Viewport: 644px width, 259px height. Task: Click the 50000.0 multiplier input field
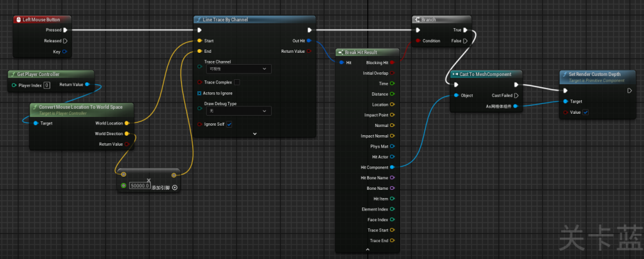coord(140,186)
